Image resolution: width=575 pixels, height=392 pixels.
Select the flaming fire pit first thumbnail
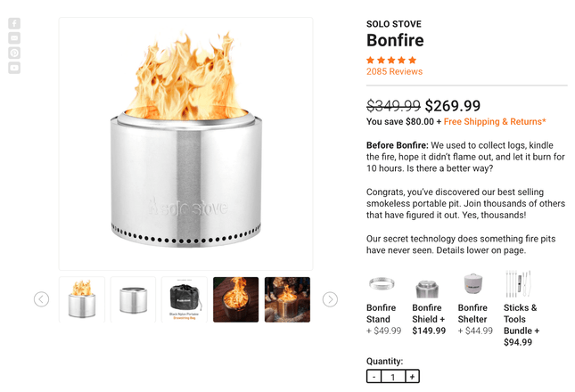(x=82, y=299)
